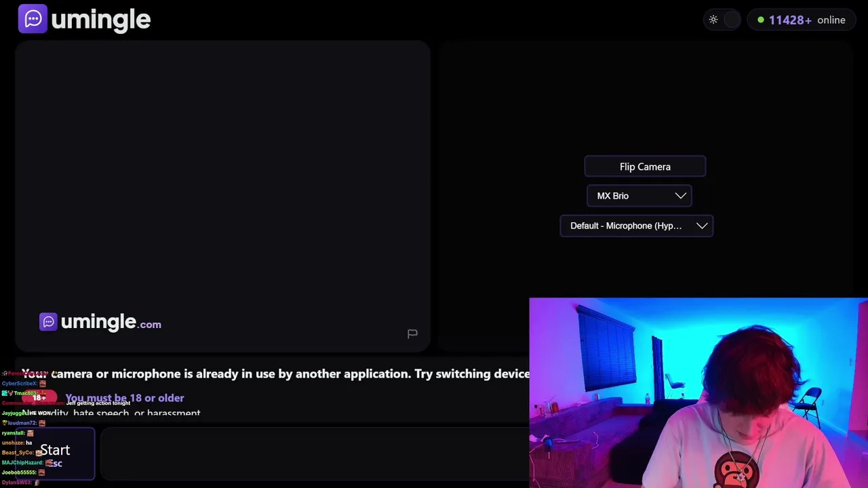Click the umingle logo in the header

(x=84, y=20)
